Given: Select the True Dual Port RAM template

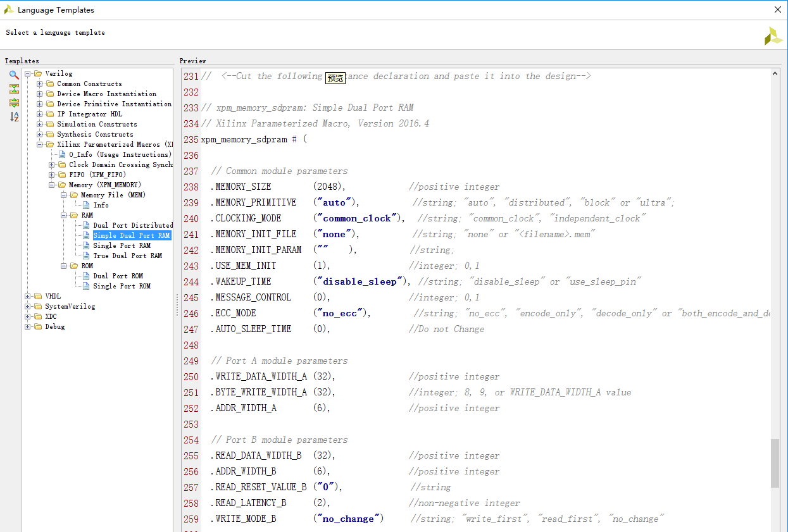Looking at the screenshot, I should coord(127,256).
